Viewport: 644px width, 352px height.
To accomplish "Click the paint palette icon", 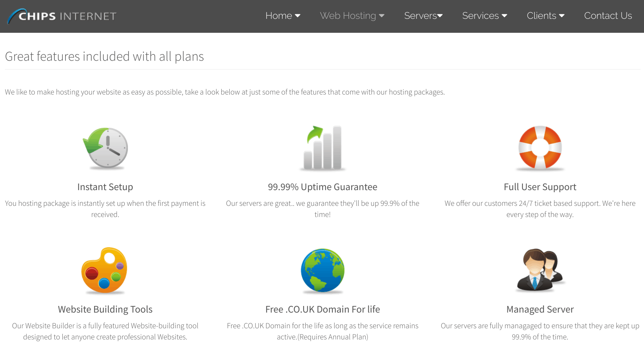I will pyautogui.click(x=105, y=270).
